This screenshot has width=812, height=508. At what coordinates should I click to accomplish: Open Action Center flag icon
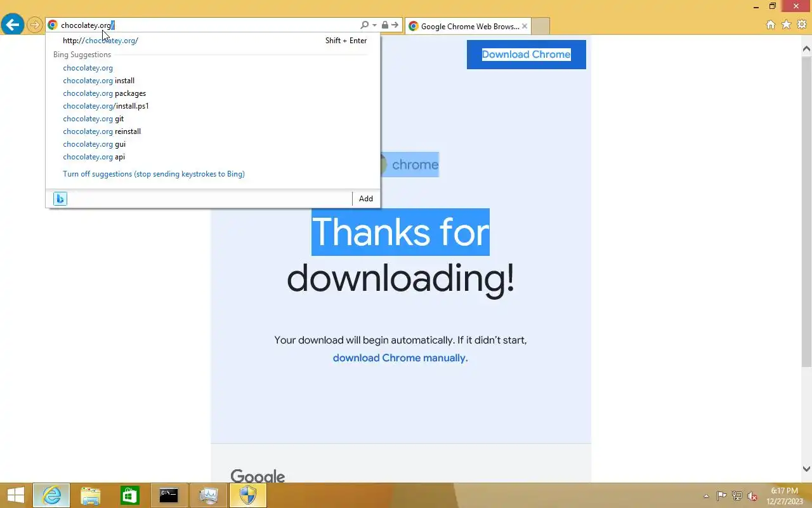722,496
